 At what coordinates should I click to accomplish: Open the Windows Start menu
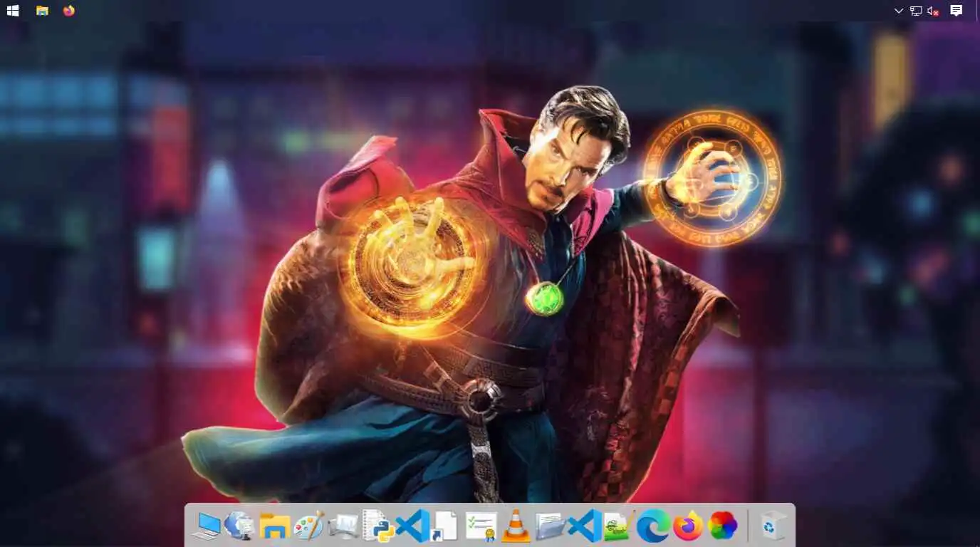coord(13,11)
